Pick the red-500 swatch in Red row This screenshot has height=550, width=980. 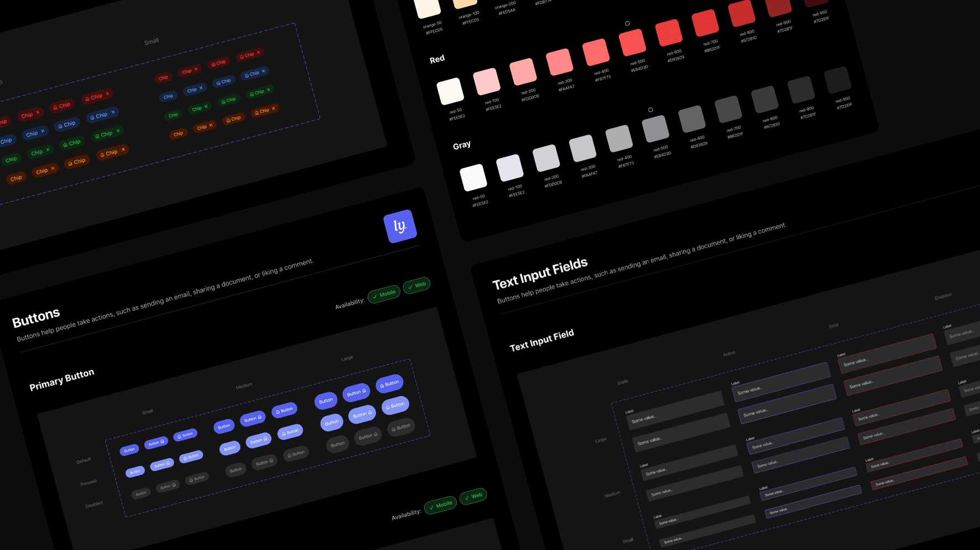click(633, 43)
